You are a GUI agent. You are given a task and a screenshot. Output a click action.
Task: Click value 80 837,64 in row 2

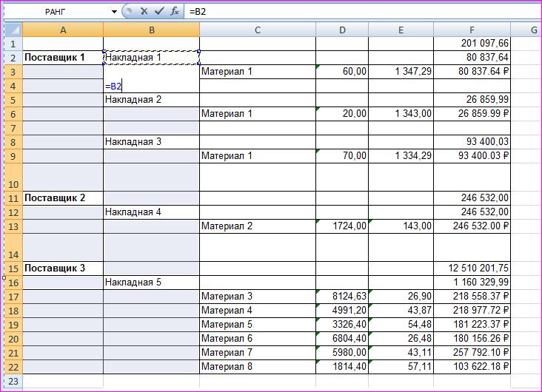[x=472, y=58]
